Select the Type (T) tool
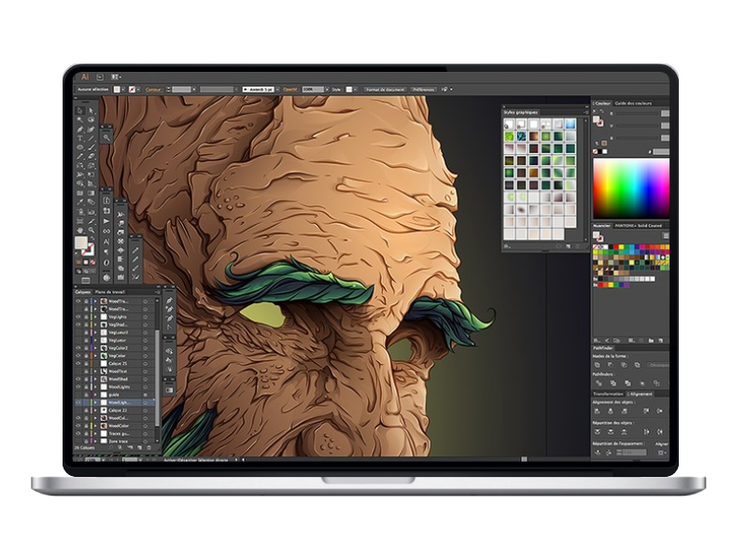 pyautogui.click(x=80, y=138)
